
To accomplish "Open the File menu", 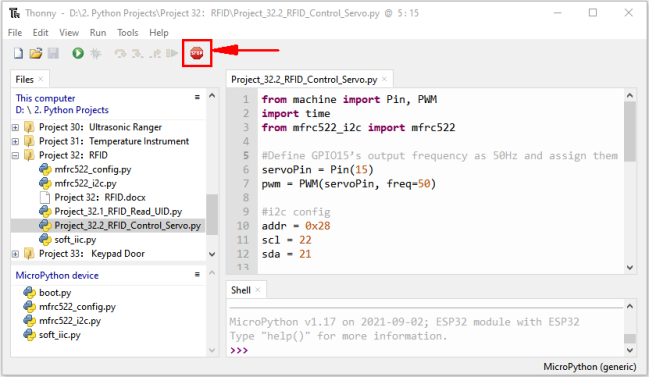I will click(15, 33).
